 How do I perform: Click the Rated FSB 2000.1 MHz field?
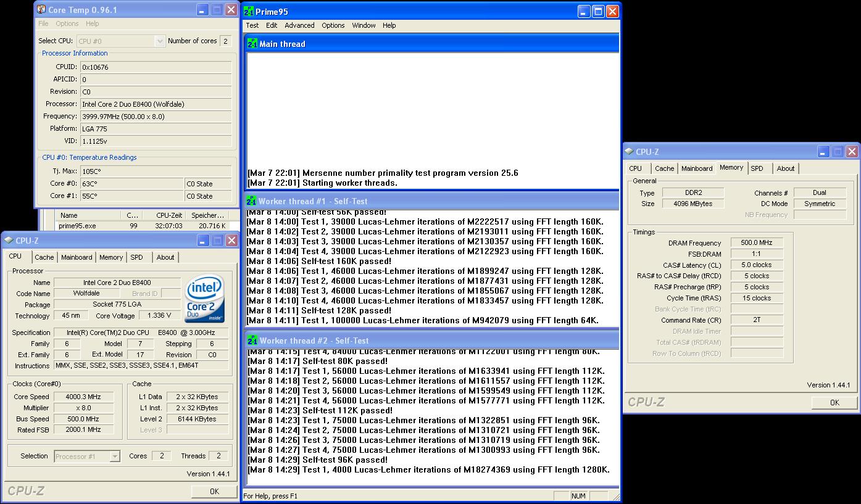(85, 430)
